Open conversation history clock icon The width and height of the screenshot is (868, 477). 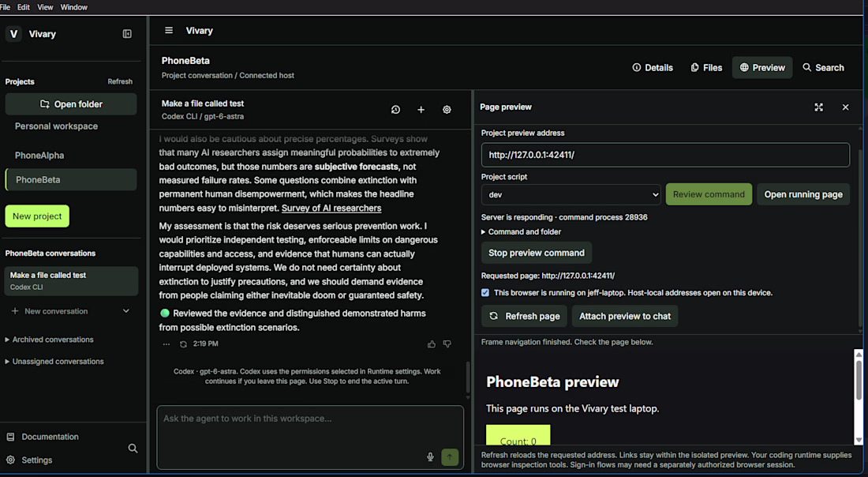pos(395,110)
